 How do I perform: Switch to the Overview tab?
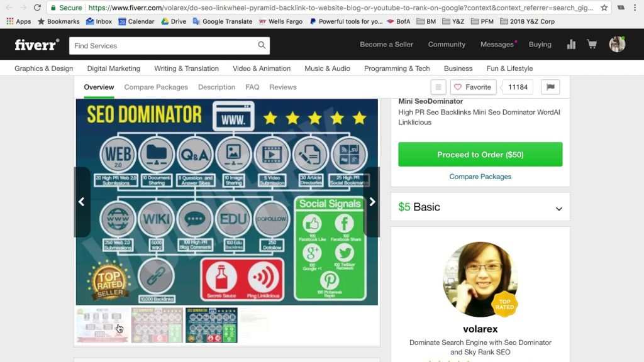pos(99,87)
